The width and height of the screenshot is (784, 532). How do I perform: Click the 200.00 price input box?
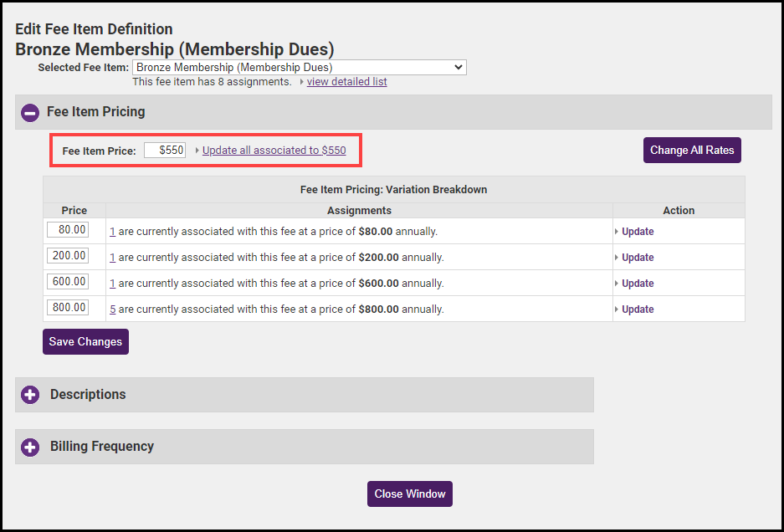click(x=68, y=256)
